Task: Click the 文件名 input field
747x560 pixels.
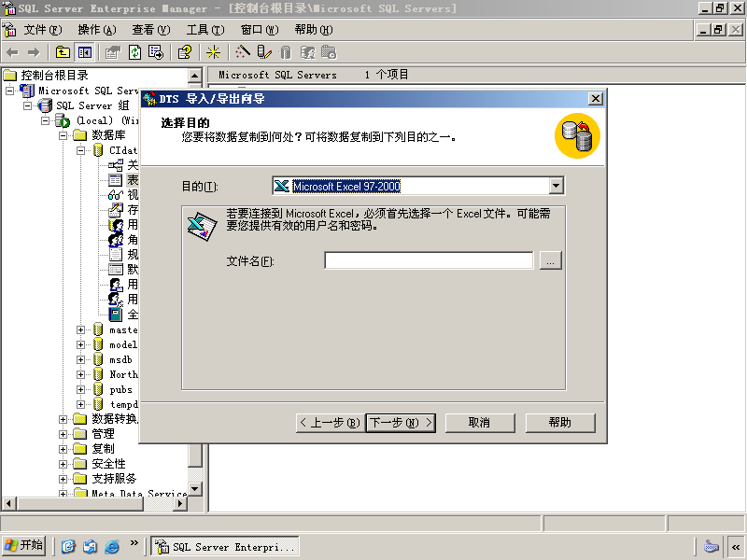Action: (429, 260)
